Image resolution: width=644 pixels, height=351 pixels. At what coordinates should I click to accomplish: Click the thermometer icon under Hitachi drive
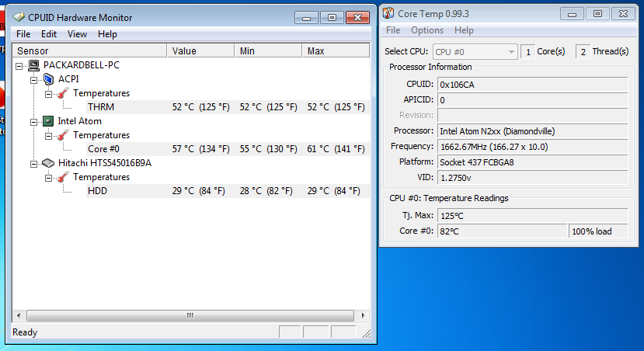click(x=63, y=177)
